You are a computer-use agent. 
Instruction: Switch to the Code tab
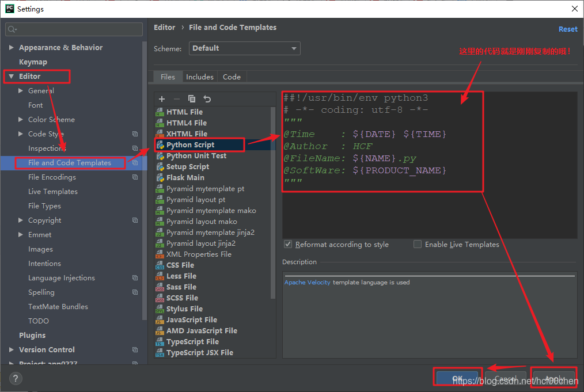point(232,77)
